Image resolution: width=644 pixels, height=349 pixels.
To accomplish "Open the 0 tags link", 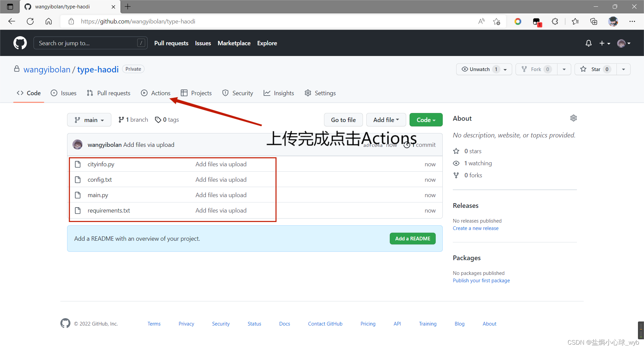I will pyautogui.click(x=167, y=120).
